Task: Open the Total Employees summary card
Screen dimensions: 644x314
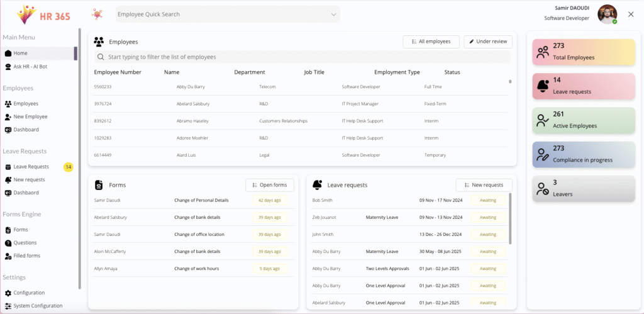Action: [584, 52]
